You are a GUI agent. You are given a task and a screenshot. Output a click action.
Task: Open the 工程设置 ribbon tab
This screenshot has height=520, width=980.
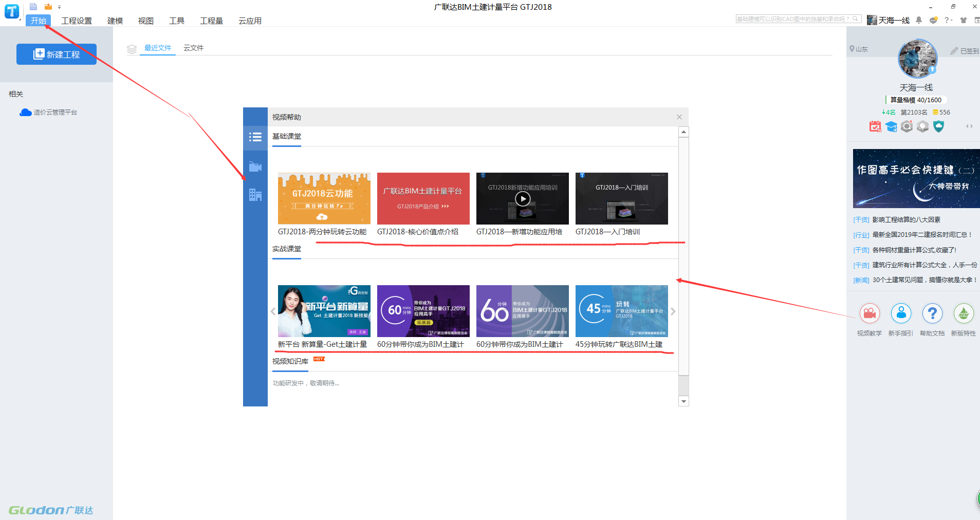(x=77, y=21)
